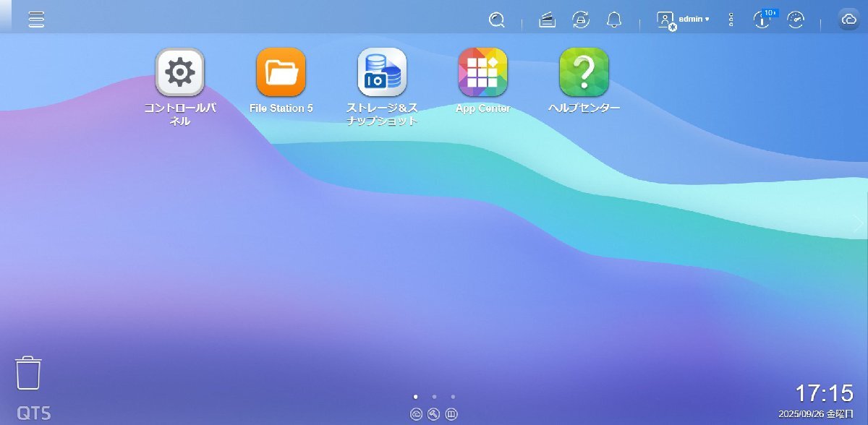Expand the admin user menu

pyautogui.click(x=694, y=20)
